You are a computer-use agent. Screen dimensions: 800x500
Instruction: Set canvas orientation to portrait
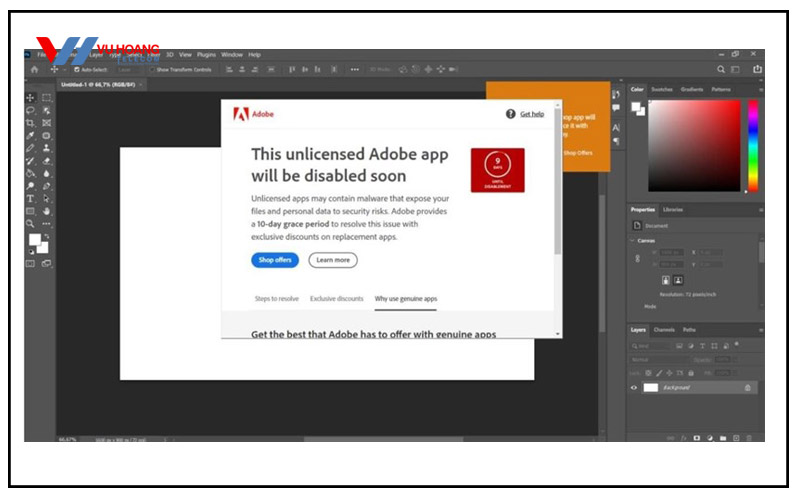[666, 280]
